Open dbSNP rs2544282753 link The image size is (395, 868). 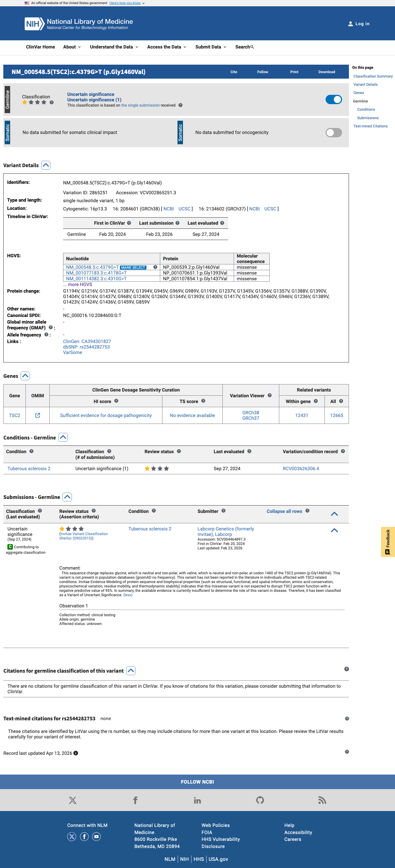pyautogui.click(x=86, y=347)
